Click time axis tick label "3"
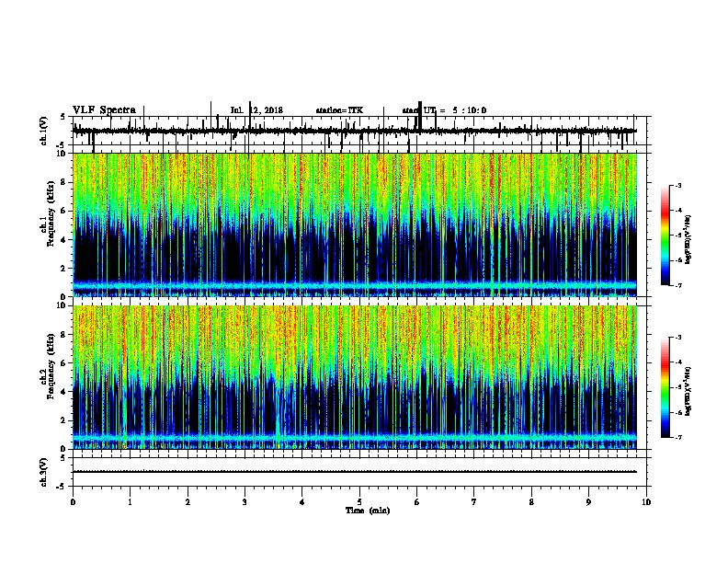This screenshot has height=563, width=728. (245, 502)
